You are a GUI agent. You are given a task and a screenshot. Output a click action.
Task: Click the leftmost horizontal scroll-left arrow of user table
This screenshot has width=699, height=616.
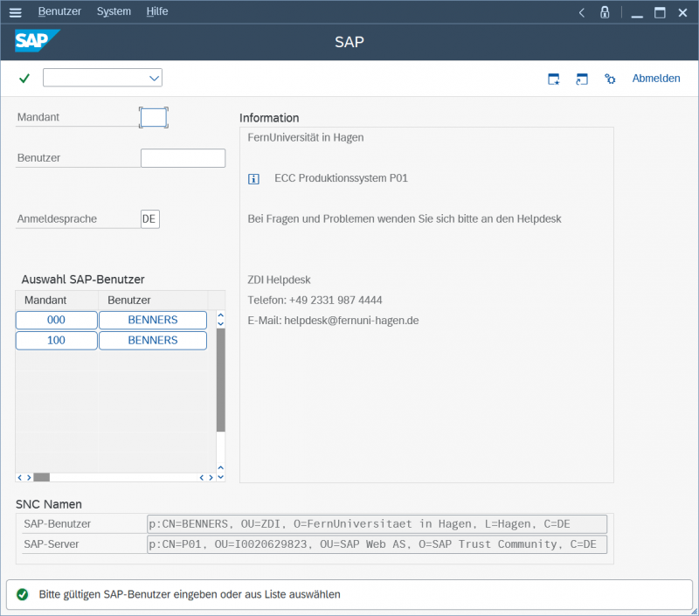19,477
